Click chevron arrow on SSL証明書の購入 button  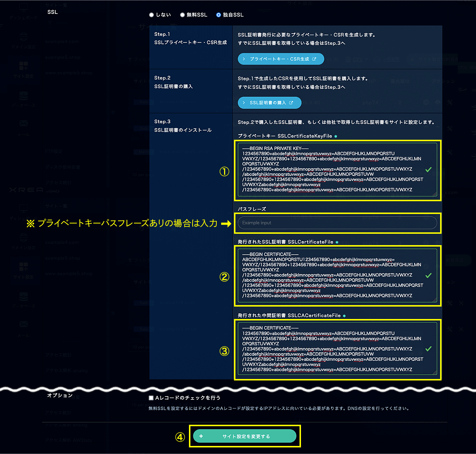click(244, 103)
